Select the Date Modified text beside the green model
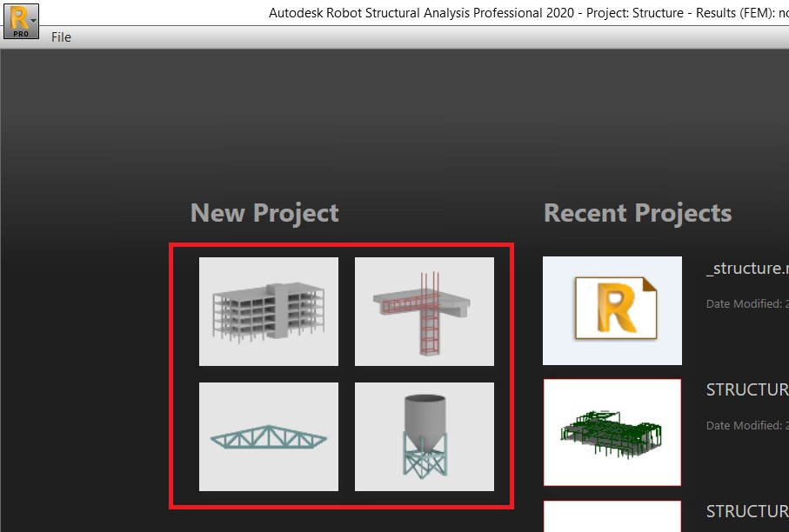This screenshot has height=532, width=789. pos(747,425)
